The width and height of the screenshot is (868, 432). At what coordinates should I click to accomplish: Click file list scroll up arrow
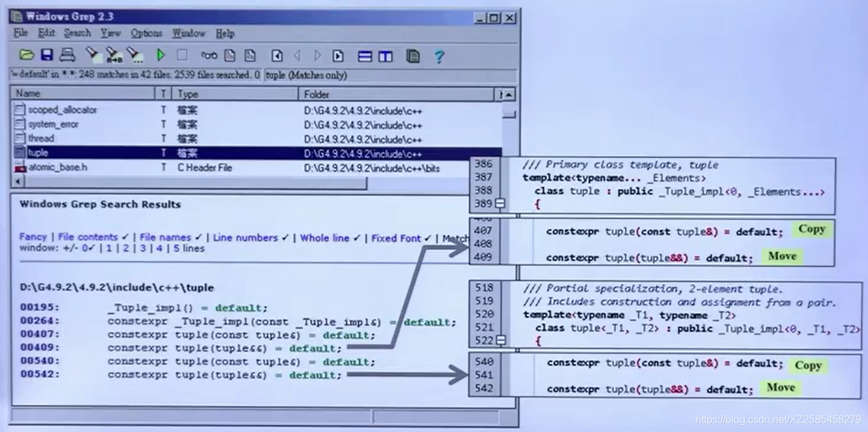coord(509,95)
